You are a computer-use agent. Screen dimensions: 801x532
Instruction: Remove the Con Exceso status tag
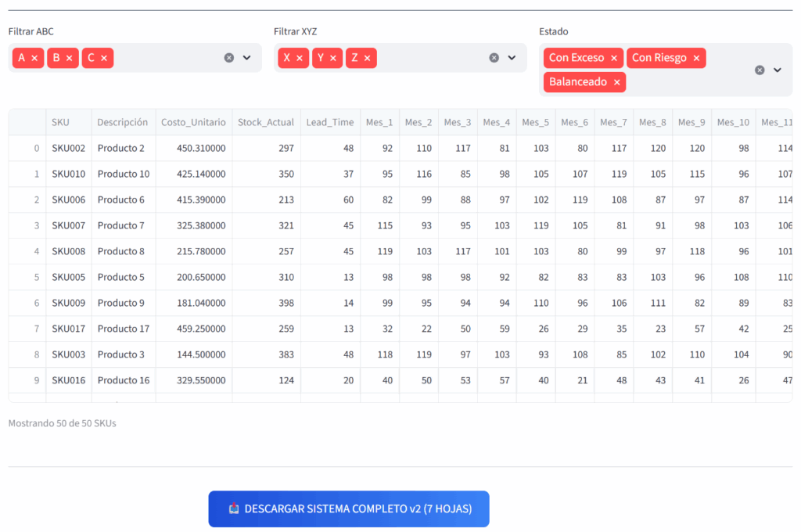tap(614, 58)
